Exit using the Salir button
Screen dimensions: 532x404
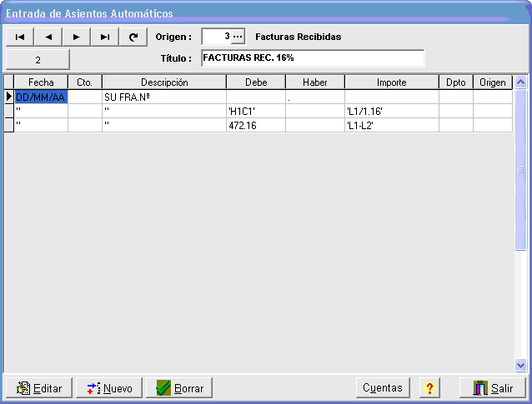click(493, 388)
